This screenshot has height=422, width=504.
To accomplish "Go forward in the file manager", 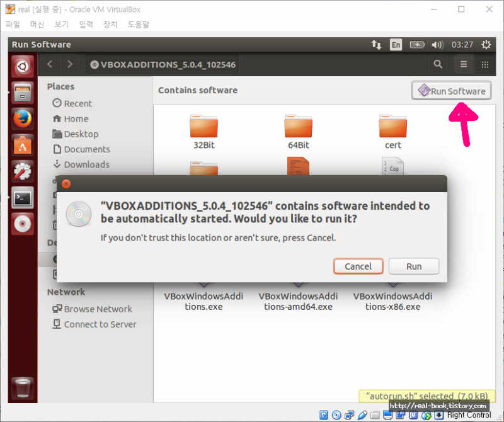I will 70,64.
